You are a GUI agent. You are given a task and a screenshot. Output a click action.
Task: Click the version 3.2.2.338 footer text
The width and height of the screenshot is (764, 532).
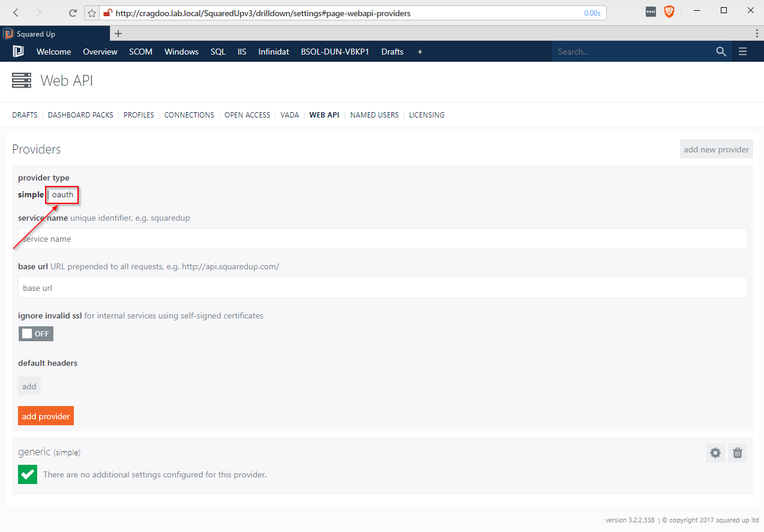(x=630, y=520)
